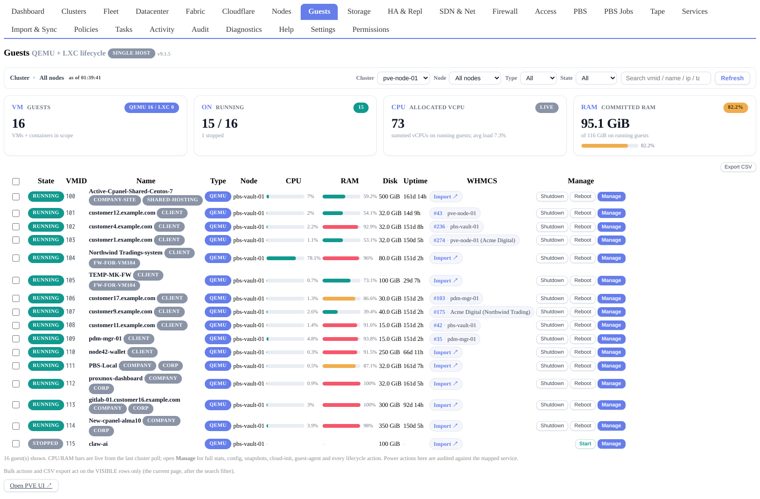The image size is (760, 499).
Task: Open the Import & Sync tab
Action: tap(34, 29)
